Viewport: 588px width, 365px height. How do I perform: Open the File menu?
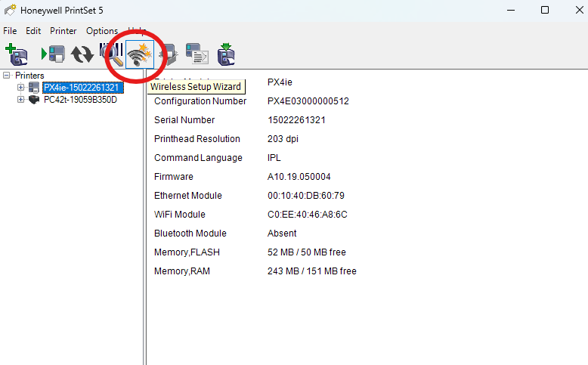[10, 31]
